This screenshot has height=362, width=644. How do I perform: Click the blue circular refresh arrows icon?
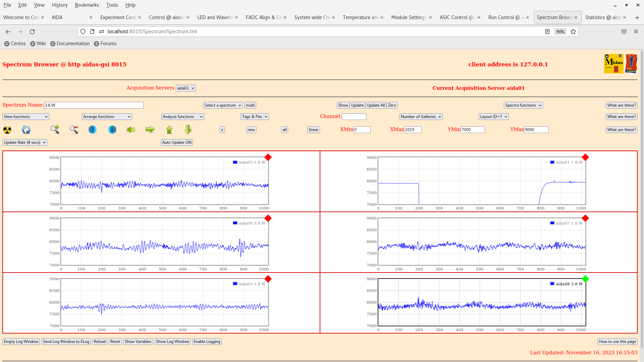pyautogui.click(x=26, y=130)
